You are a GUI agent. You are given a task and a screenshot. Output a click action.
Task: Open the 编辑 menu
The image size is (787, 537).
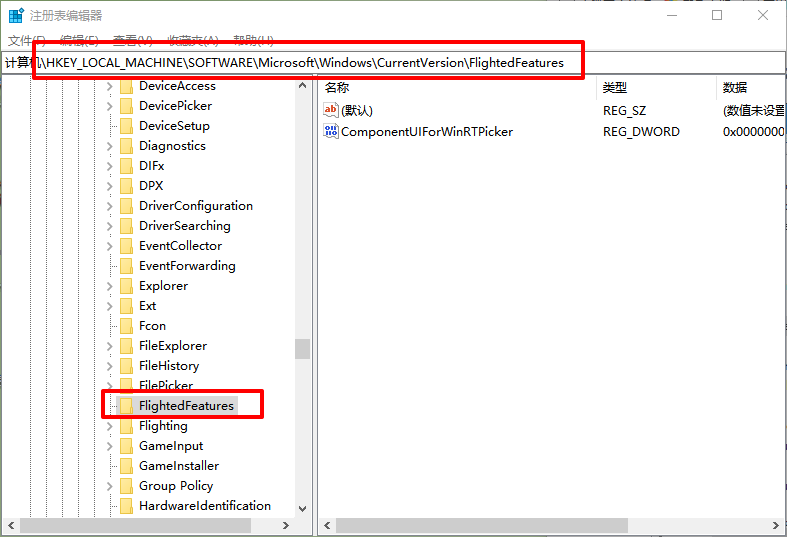[x=79, y=40]
